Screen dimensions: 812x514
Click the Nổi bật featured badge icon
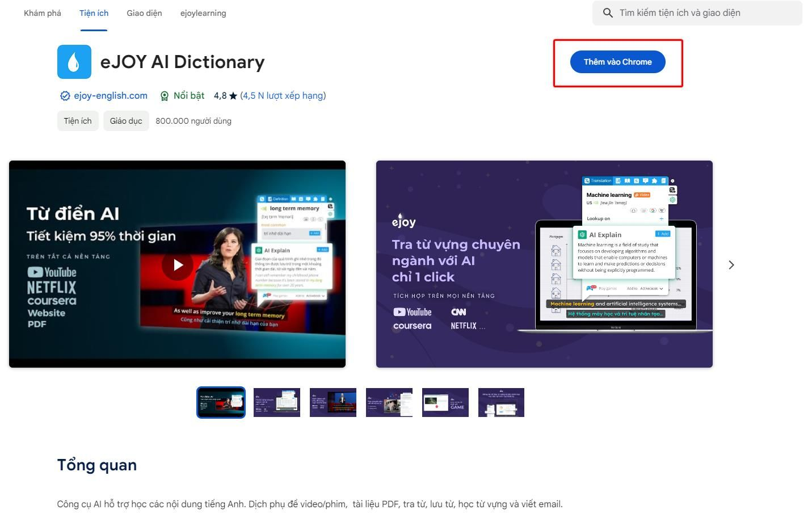[x=165, y=96]
